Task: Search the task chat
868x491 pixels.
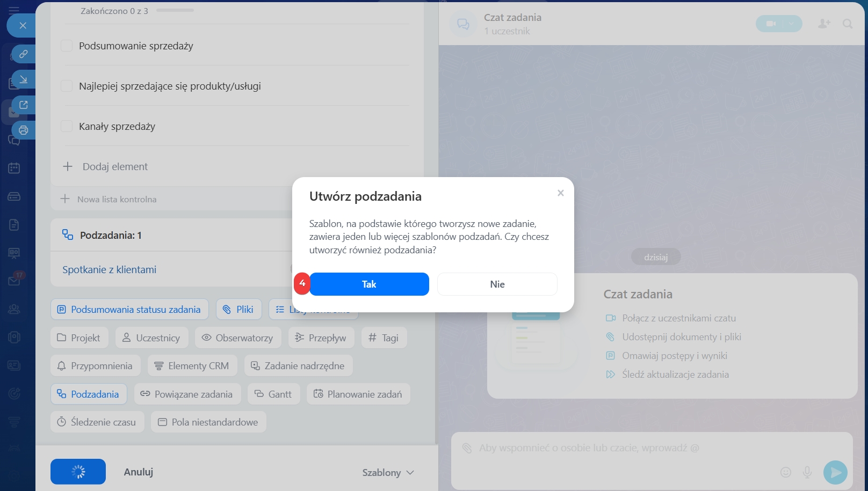Action: [x=848, y=24]
